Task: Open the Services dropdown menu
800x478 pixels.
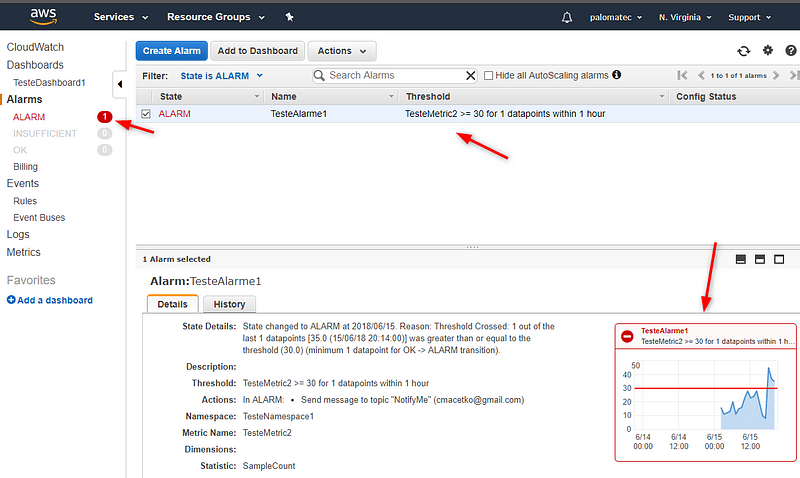Action: tap(121, 17)
